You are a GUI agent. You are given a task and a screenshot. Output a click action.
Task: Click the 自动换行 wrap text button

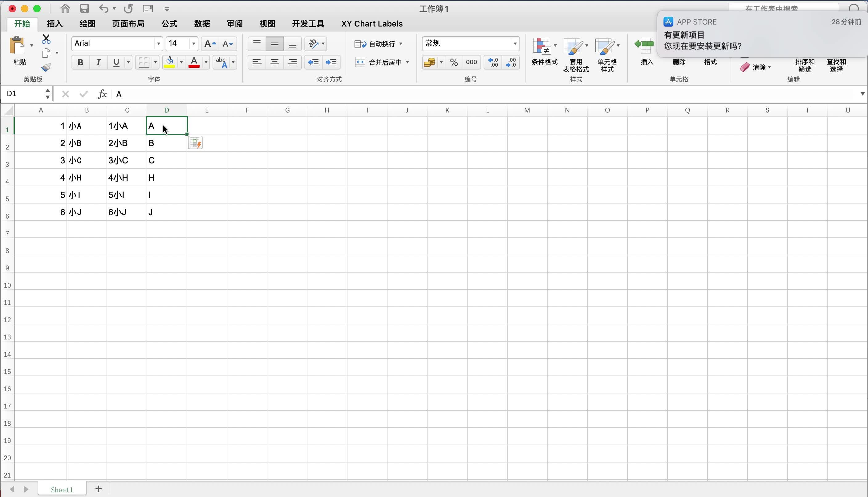(x=379, y=44)
